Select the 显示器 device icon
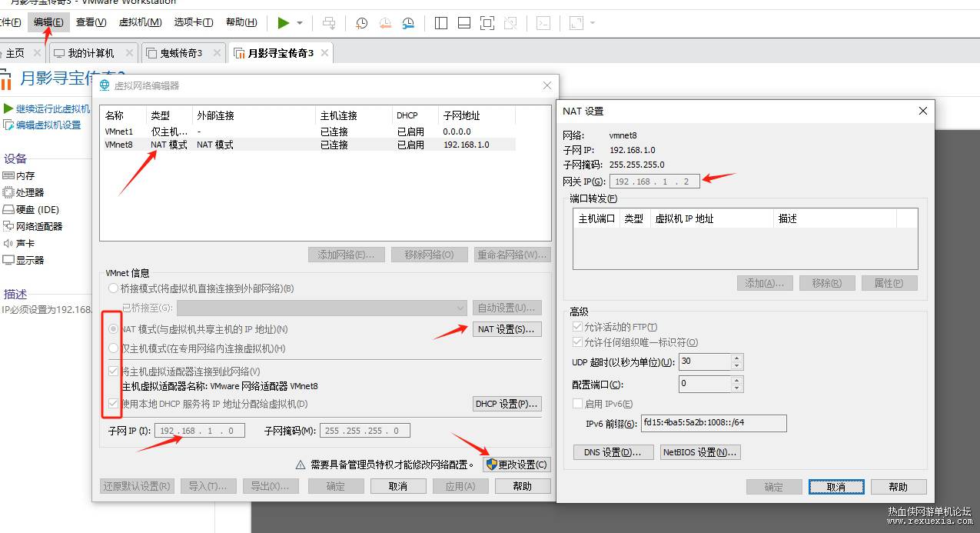Image resolution: width=980 pixels, height=533 pixels. (8, 260)
